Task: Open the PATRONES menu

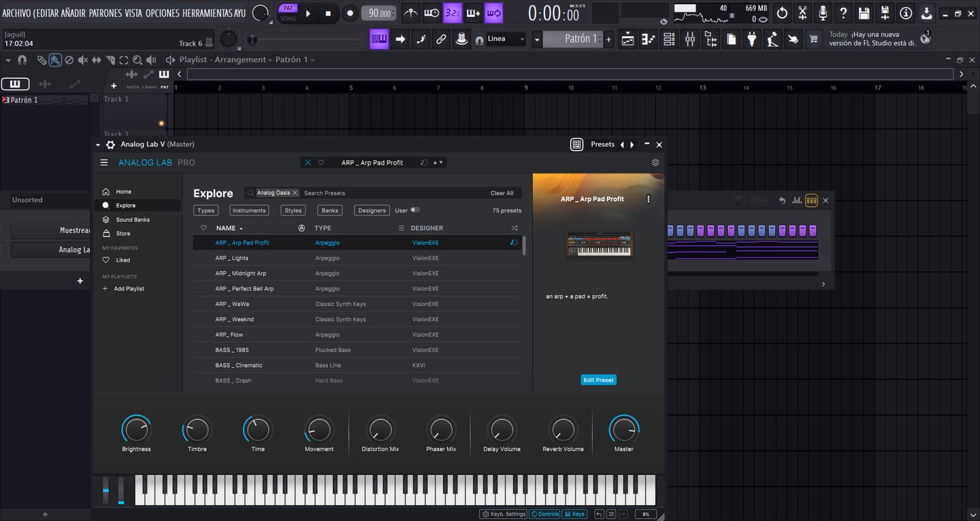Action: coord(105,13)
